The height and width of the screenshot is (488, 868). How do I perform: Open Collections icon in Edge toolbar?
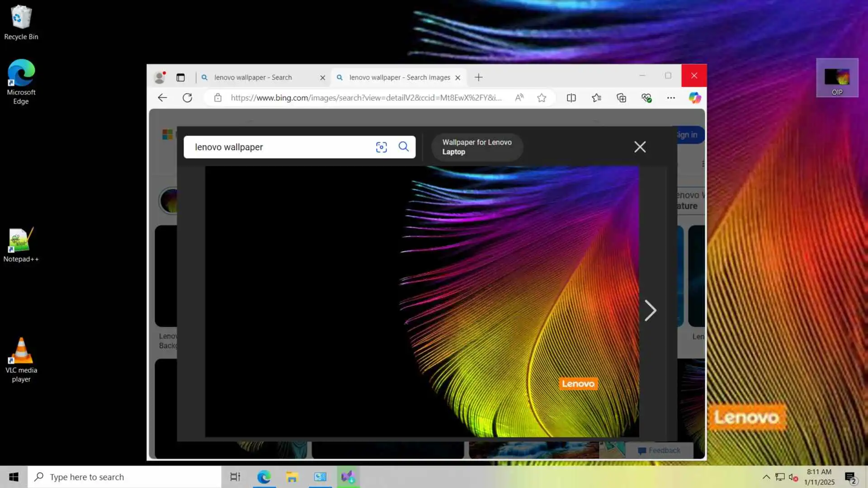(x=621, y=98)
